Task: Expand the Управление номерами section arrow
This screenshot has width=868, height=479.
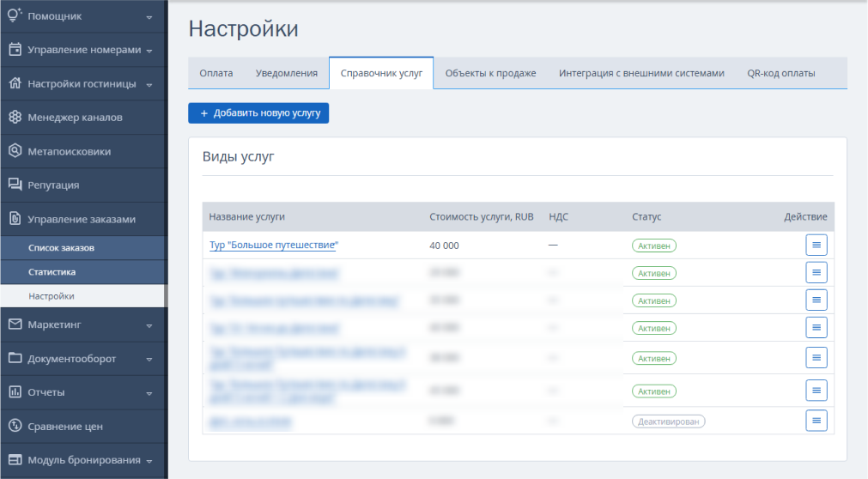Action: (x=149, y=51)
